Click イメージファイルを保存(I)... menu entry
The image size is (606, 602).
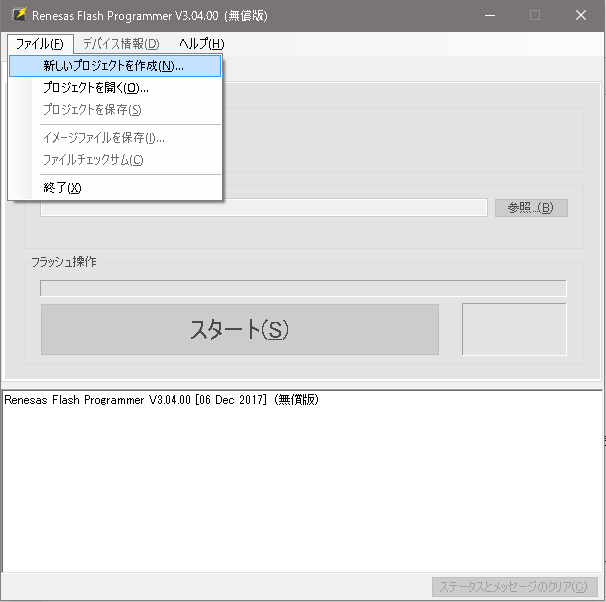[x=115, y=138]
